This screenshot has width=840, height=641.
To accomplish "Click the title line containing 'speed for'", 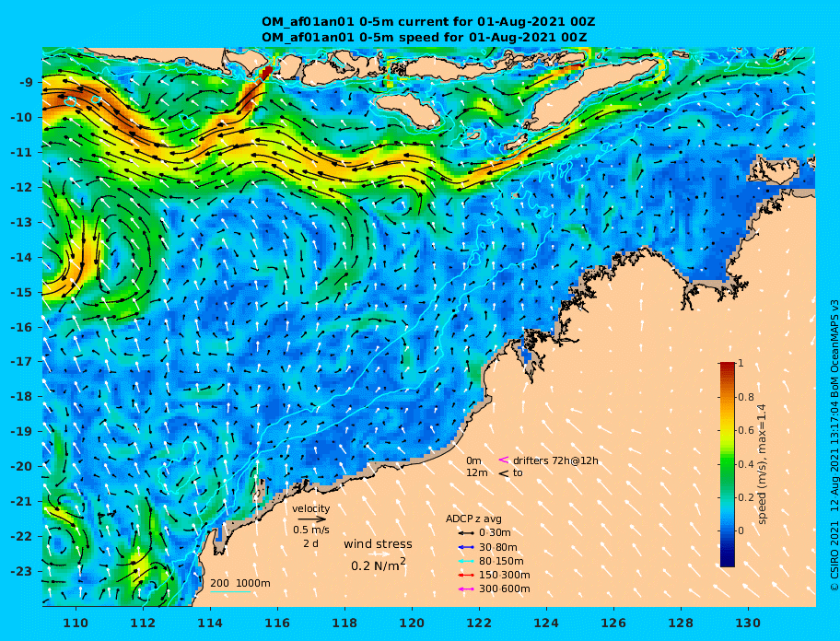I will click(x=425, y=37).
